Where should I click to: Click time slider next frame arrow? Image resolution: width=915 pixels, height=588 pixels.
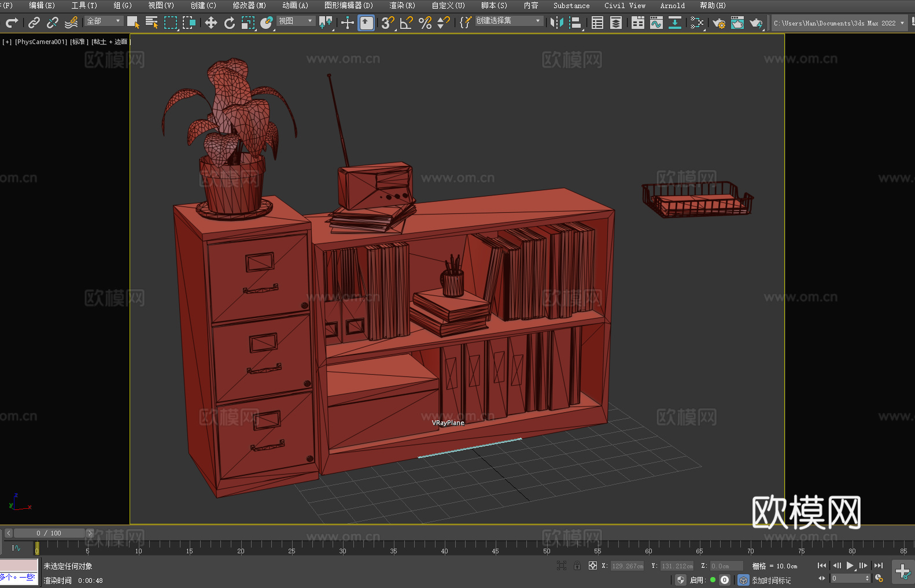tap(90, 533)
